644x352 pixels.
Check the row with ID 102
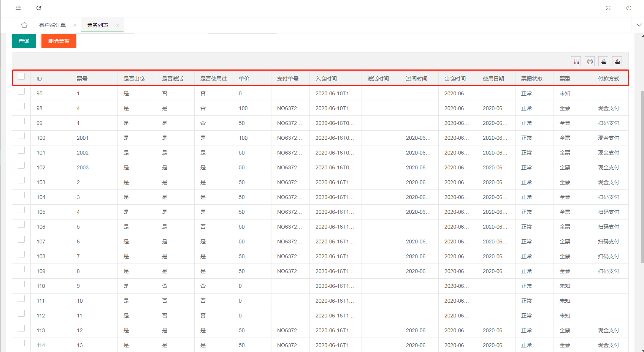coord(21,165)
